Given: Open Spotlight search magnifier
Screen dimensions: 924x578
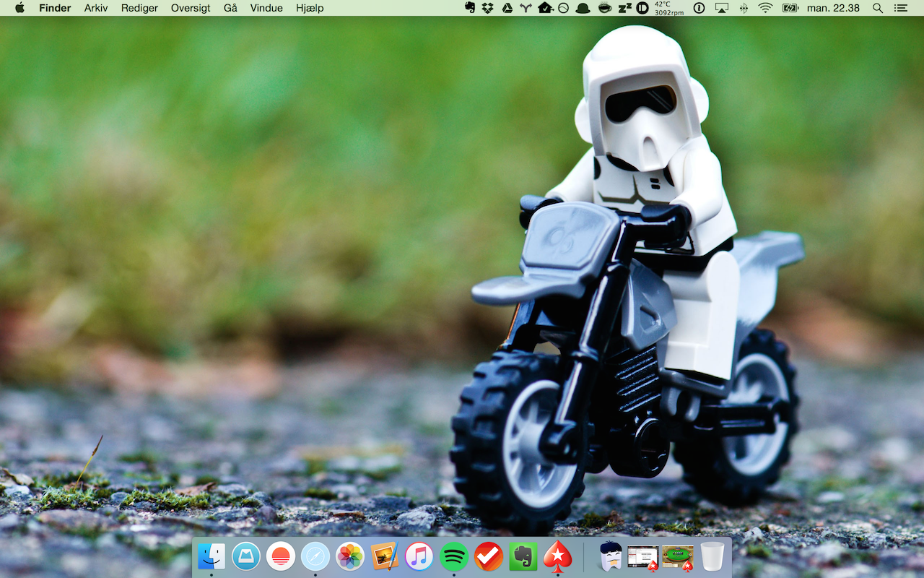Looking at the screenshot, I should 878,8.
